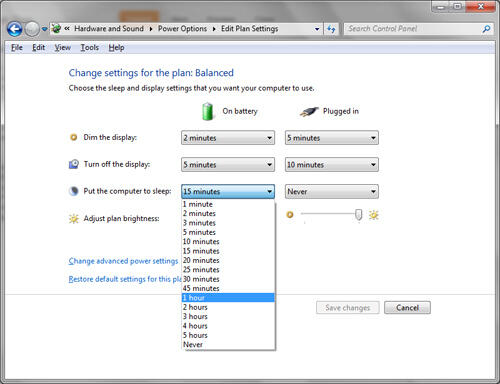
Task: Open the Help menu
Action: (x=116, y=48)
